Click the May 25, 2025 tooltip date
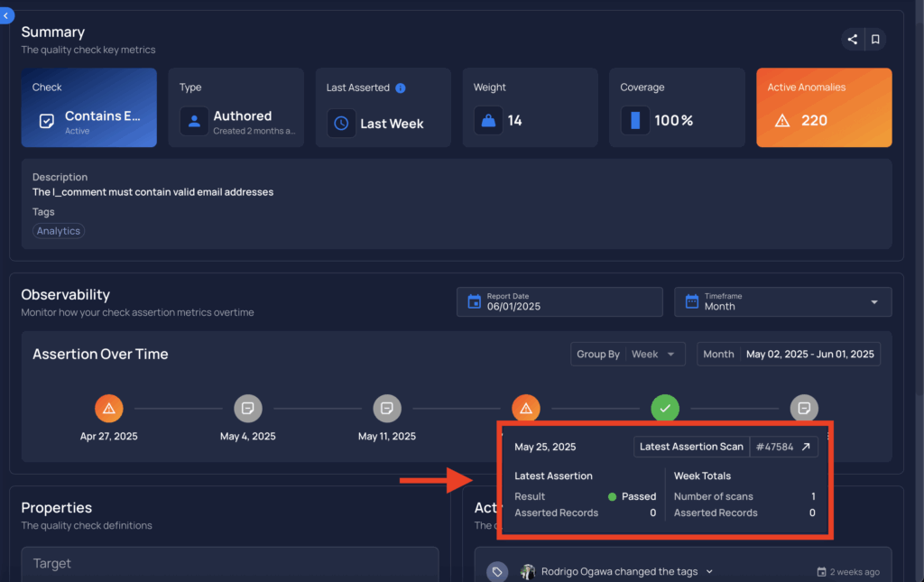The image size is (924, 582). pos(545,447)
